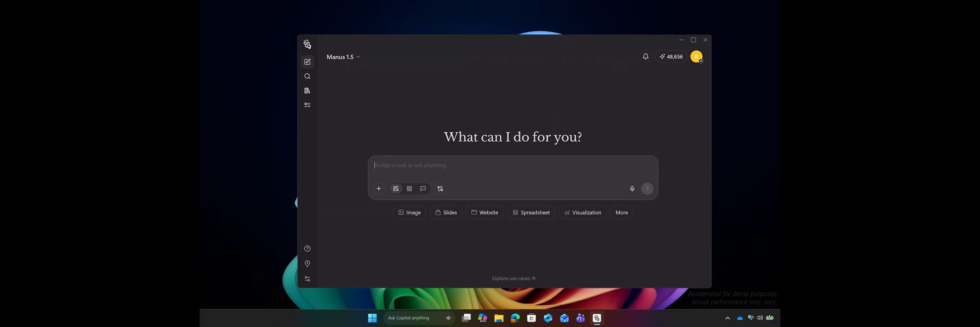Click the Copilot voice waveform icon in taskbar
Image resolution: width=980 pixels, height=327 pixels.
[x=448, y=318]
